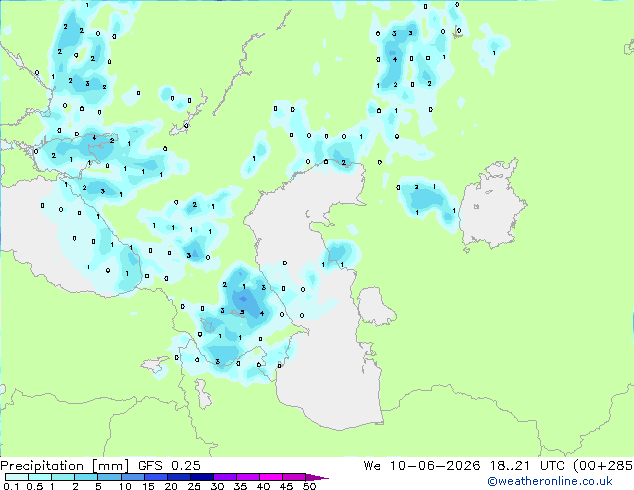Click the legend swatch between 0.5 and 1
634x490 pixels.
click(x=40, y=477)
